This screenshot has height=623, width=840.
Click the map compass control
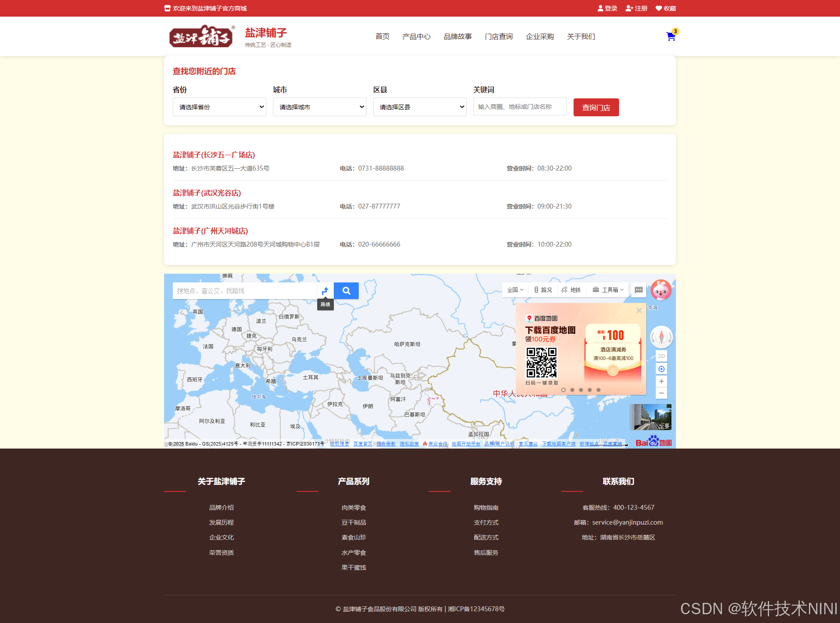(x=661, y=337)
